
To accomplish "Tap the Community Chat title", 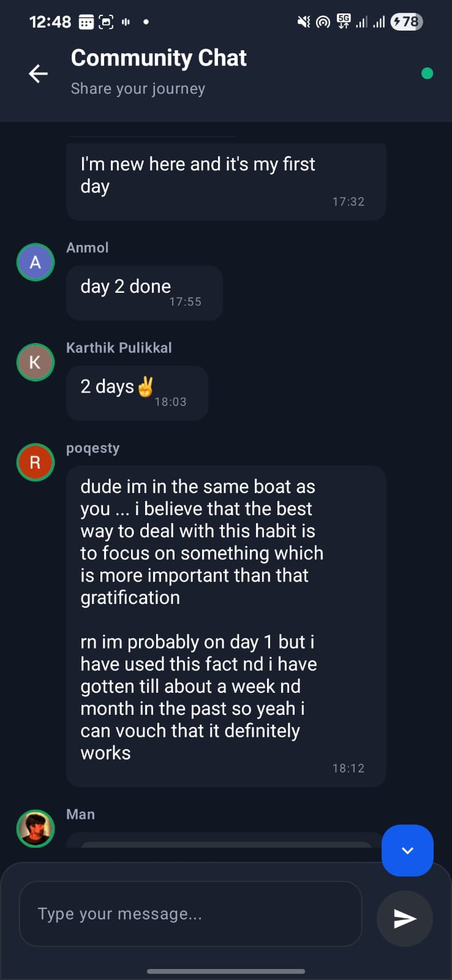I will pyautogui.click(x=159, y=58).
